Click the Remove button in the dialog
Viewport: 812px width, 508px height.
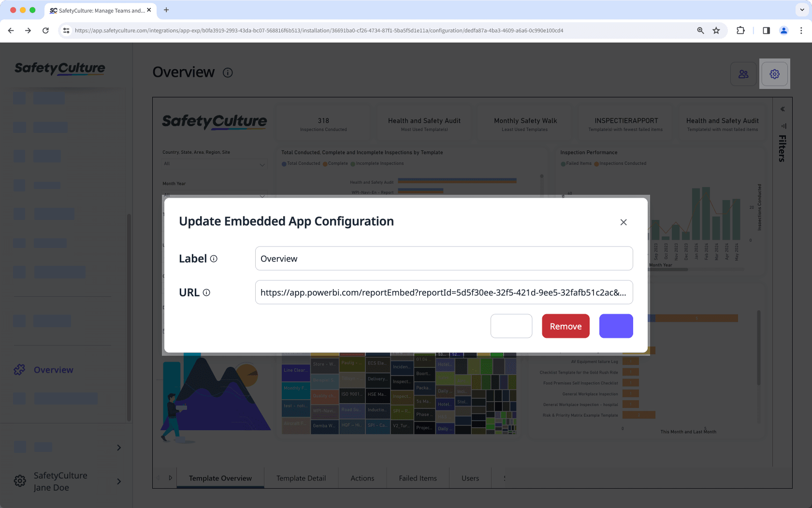click(565, 326)
